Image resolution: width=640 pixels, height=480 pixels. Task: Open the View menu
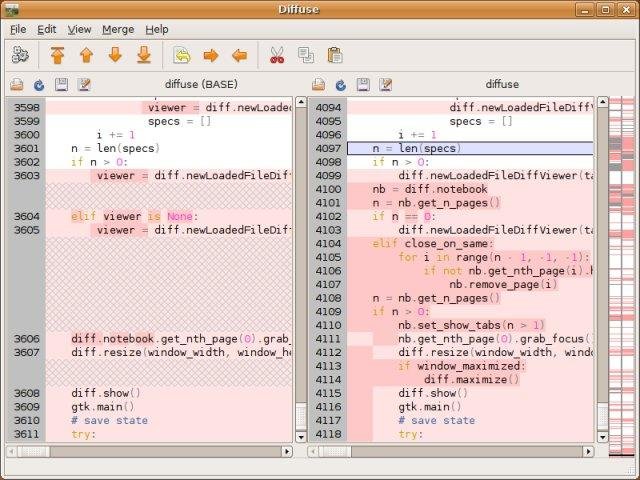tap(79, 30)
